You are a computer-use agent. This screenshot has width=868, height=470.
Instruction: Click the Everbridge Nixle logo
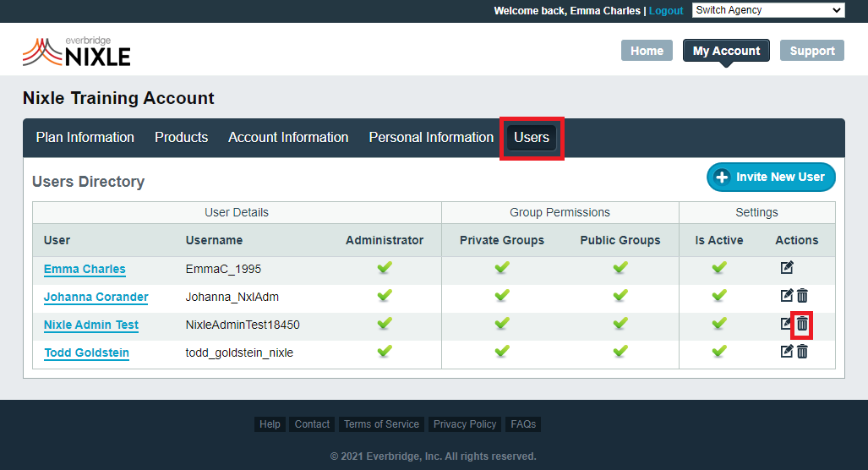(x=77, y=52)
